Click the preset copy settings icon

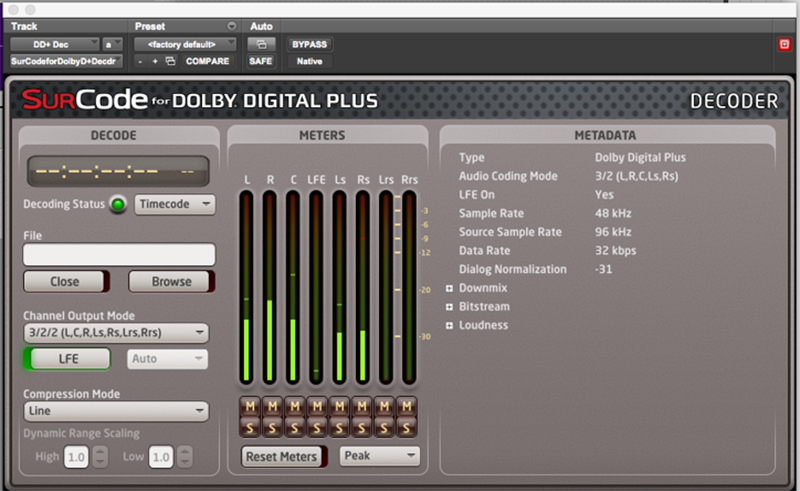170,61
